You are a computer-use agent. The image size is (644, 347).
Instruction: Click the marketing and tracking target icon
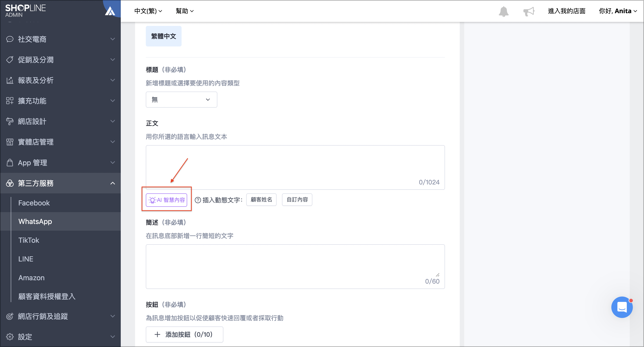[10, 316]
